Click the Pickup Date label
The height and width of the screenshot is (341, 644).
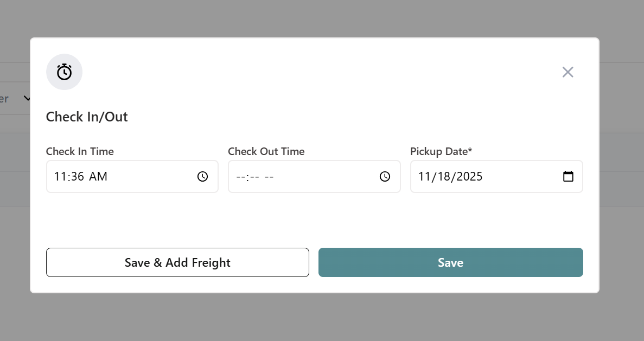coord(441,151)
